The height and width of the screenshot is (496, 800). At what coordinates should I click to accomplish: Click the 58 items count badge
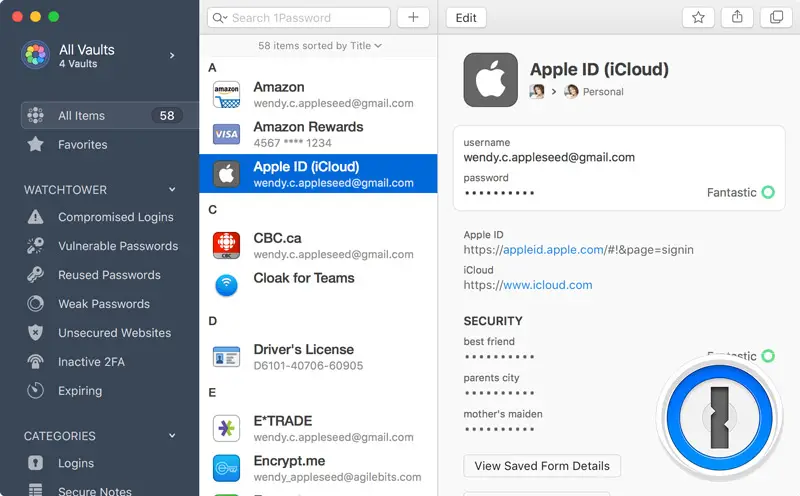pos(167,115)
